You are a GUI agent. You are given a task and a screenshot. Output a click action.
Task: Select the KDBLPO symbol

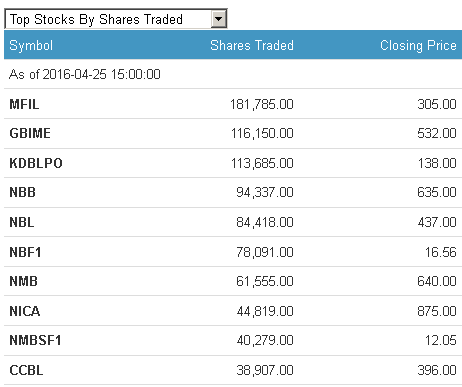pyautogui.click(x=36, y=163)
